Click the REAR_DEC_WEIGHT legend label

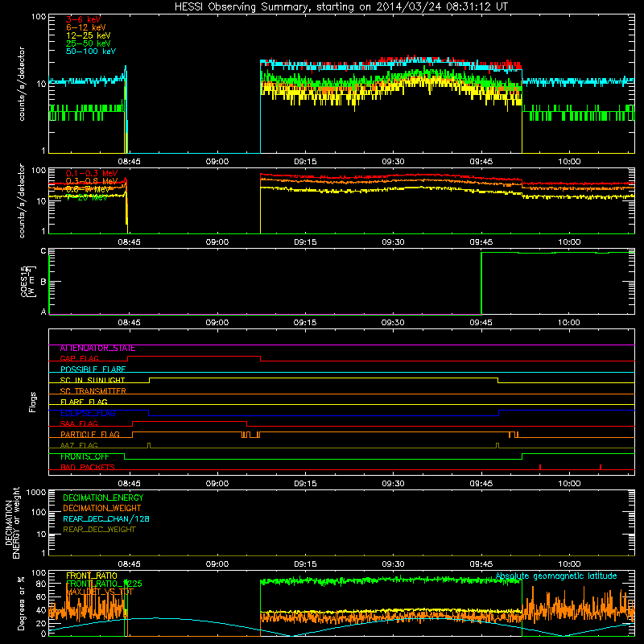coord(99,530)
